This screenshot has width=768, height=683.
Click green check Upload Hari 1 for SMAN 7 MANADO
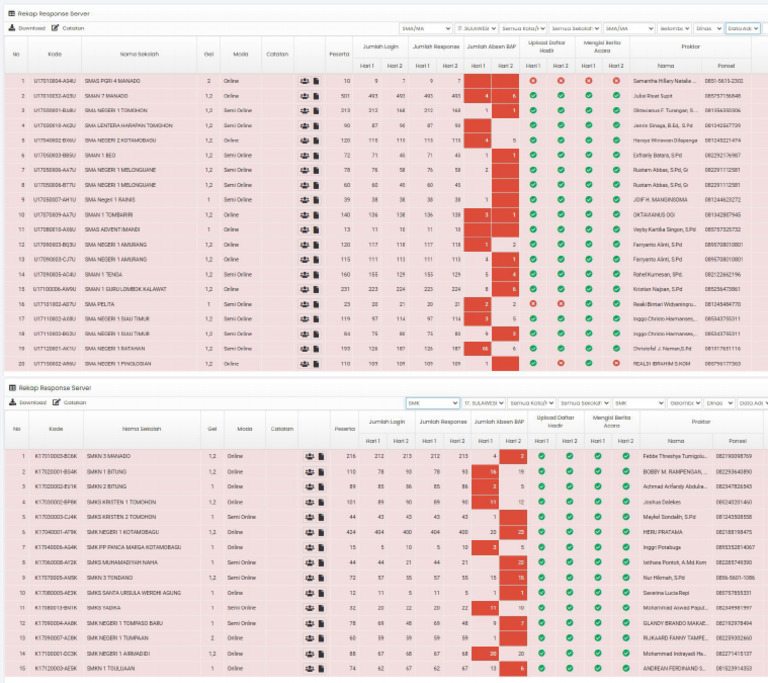click(533, 96)
